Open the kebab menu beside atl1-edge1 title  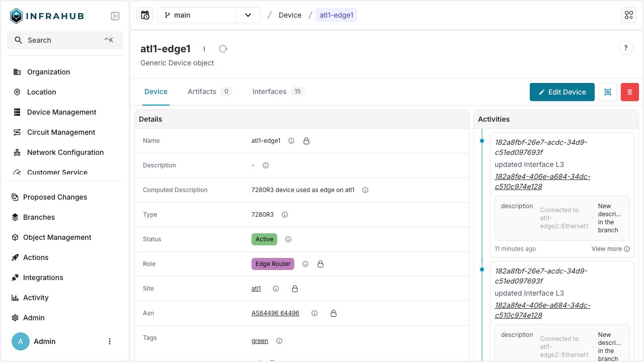pyautogui.click(x=204, y=49)
